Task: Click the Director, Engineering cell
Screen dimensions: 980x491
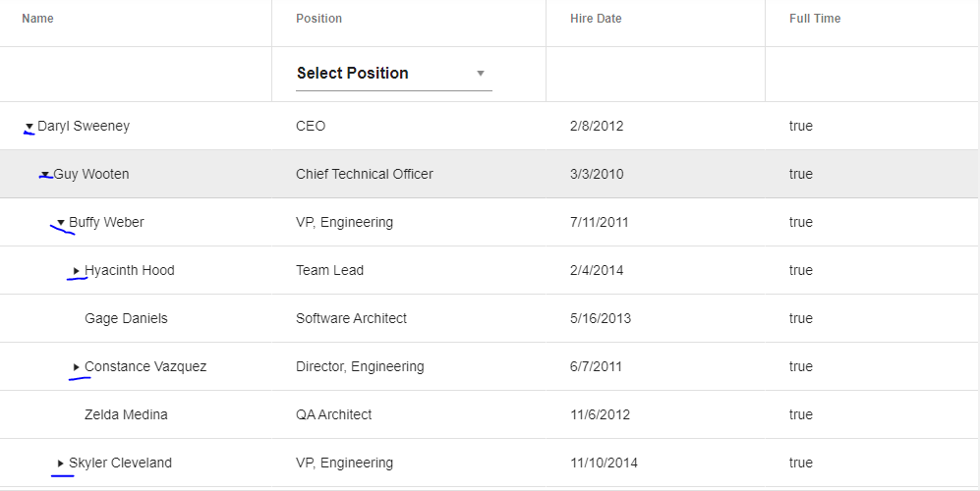Action: pos(360,367)
